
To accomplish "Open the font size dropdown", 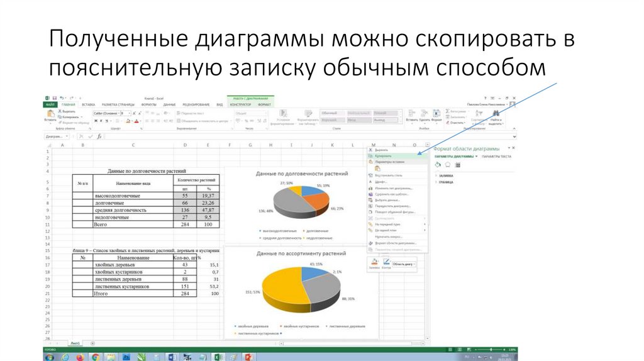I will (x=130, y=113).
